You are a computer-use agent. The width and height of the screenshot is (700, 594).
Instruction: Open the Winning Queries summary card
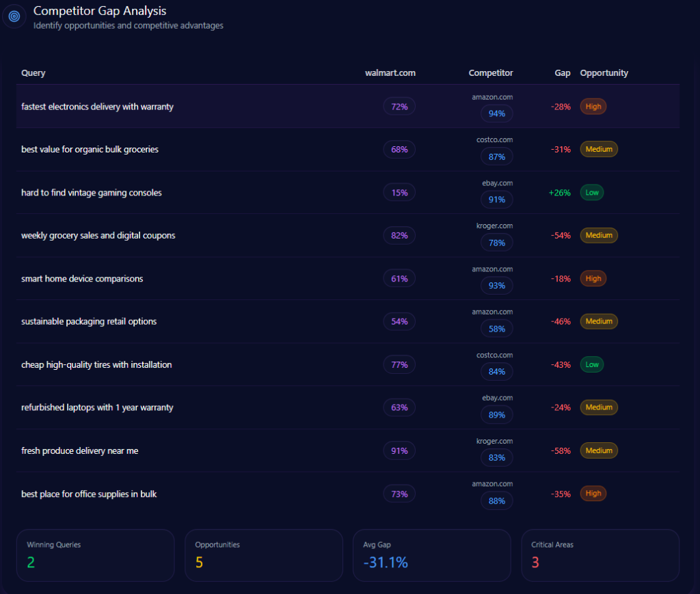coord(95,555)
